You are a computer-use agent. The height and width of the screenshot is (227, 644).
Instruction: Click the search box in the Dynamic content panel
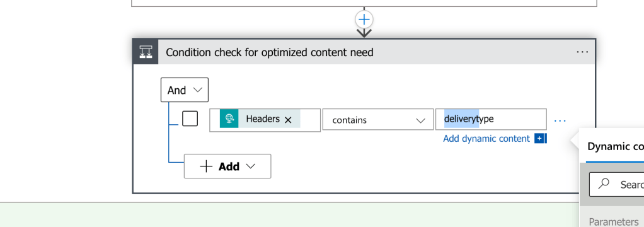coord(616,185)
